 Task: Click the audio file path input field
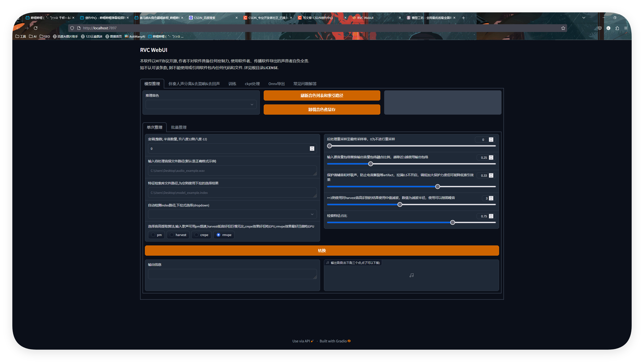[232, 171]
